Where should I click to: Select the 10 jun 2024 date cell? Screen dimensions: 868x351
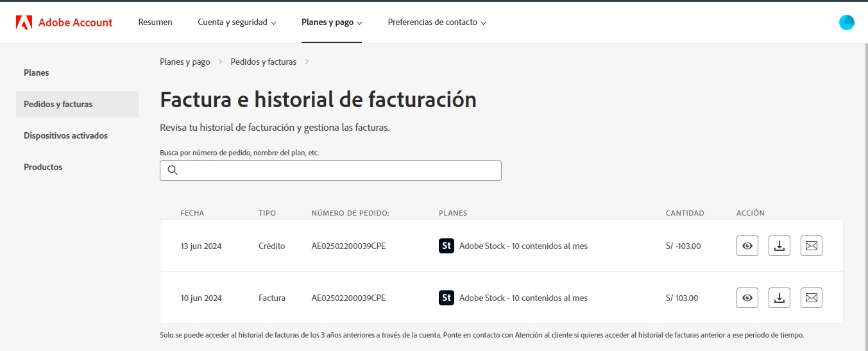pyautogui.click(x=201, y=298)
